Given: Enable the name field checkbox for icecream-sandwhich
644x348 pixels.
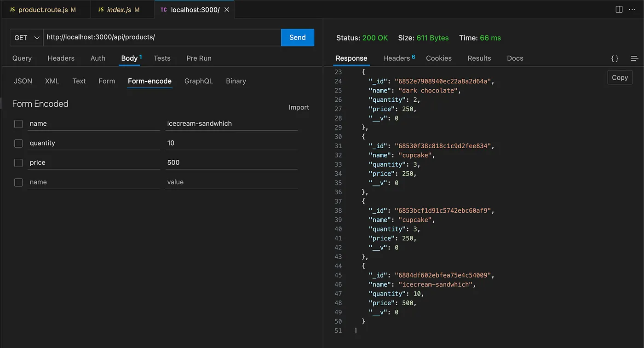Looking at the screenshot, I should coord(18,123).
